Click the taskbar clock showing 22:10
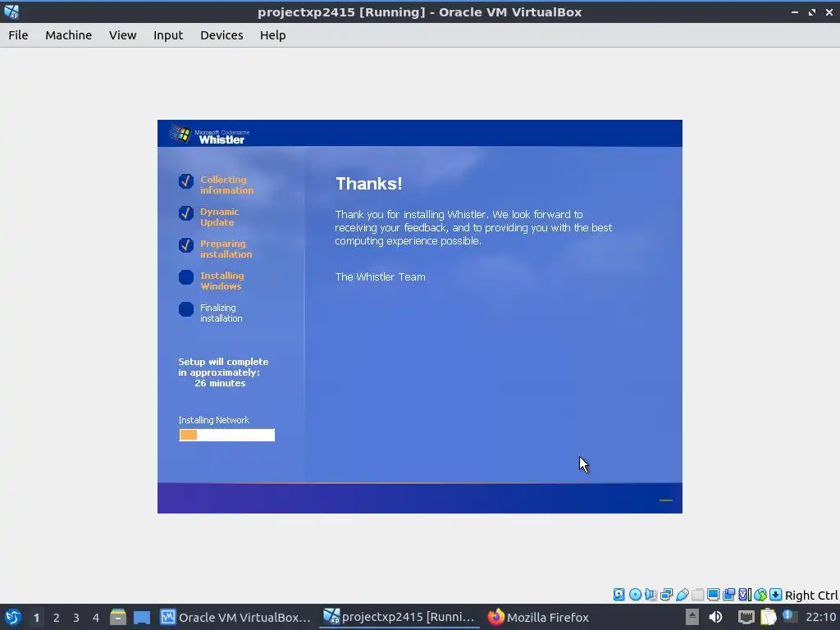The width and height of the screenshot is (840, 630). [820, 617]
